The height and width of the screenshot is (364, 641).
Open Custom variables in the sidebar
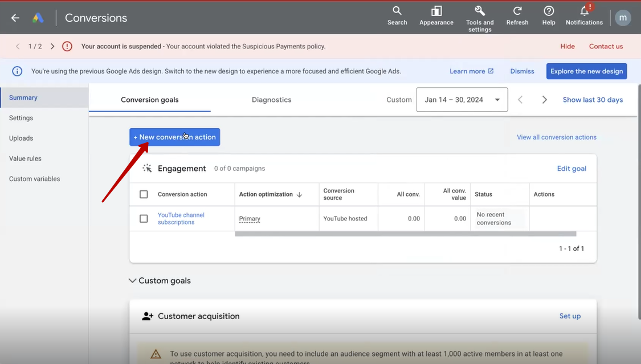(x=34, y=179)
